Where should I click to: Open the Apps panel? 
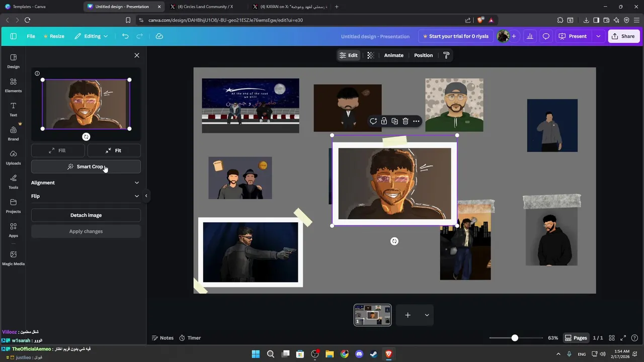point(13,230)
